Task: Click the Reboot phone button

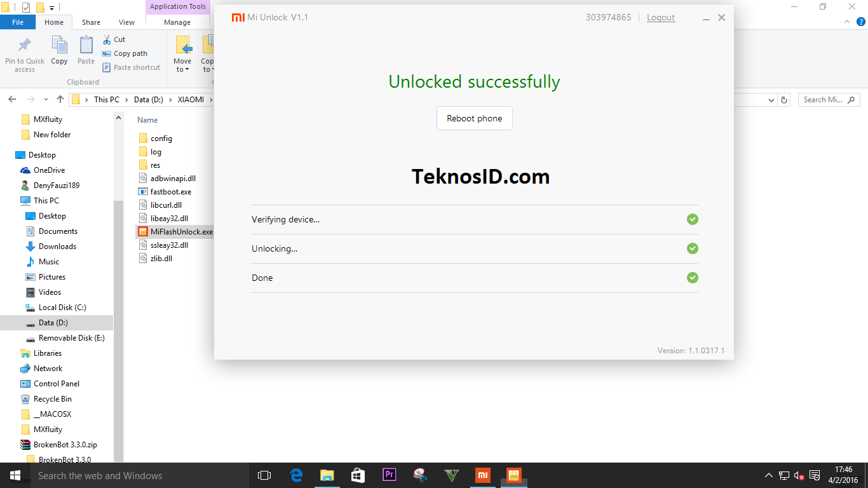Action: (x=475, y=118)
